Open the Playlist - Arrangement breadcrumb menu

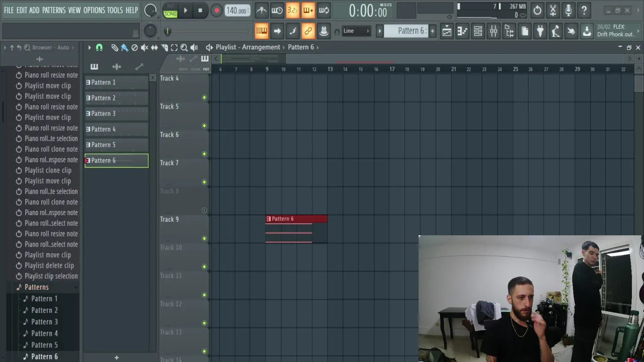point(248,47)
